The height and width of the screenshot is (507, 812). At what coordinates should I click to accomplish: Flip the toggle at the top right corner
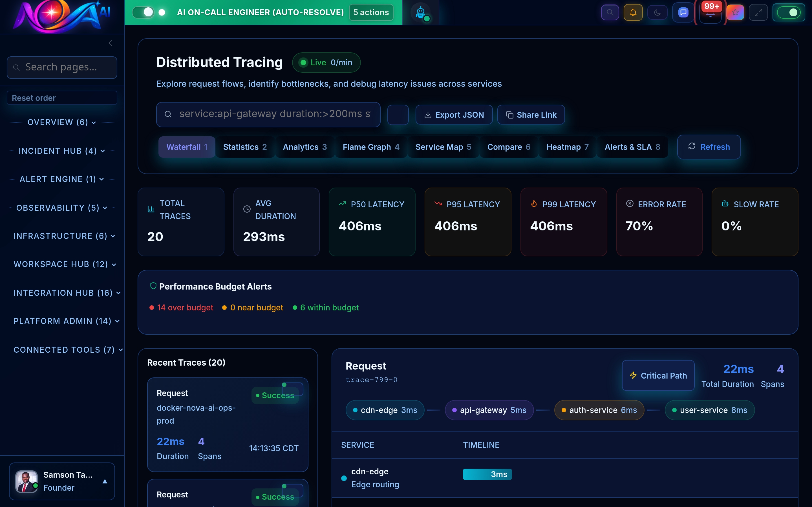(x=789, y=12)
